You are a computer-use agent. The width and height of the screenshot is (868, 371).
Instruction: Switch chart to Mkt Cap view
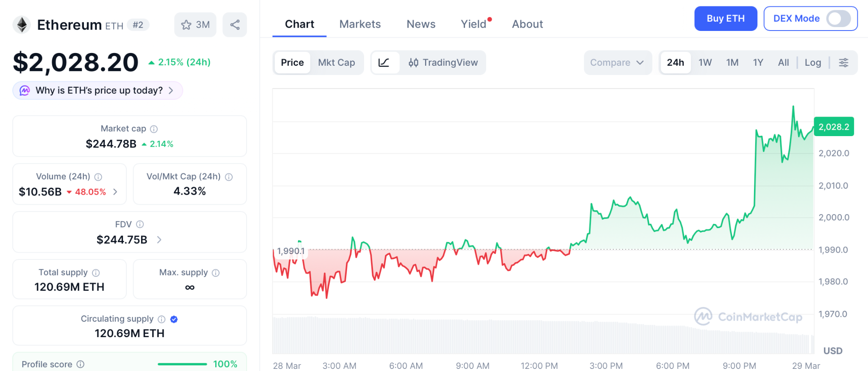point(337,63)
